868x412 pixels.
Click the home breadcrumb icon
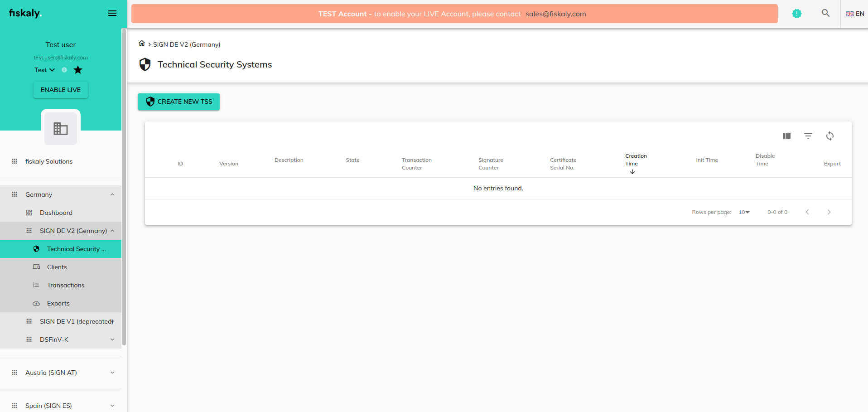pyautogui.click(x=142, y=43)
